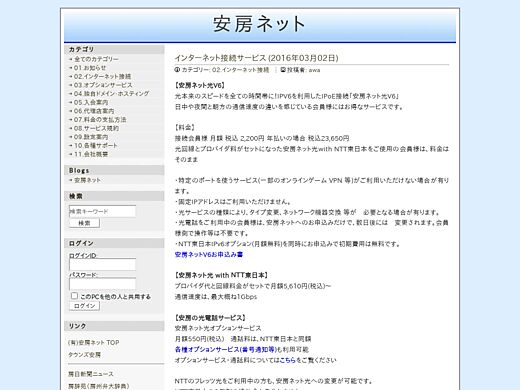The width and height of the screenshot is (520, 390).
Task: Click the 【安房の光電話サービス】 heading
Action: [210, 318]
